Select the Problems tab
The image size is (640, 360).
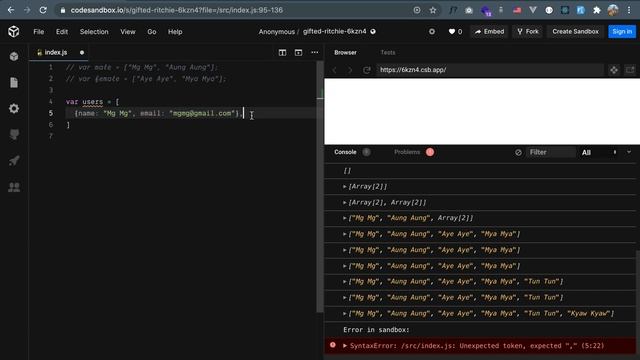coord(407,152)
